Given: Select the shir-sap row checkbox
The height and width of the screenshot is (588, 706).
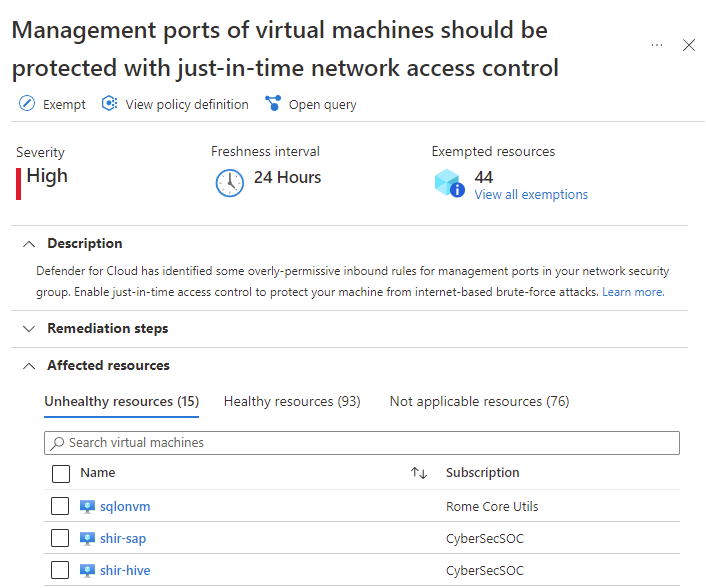Looking at the screenshot, I should [x=60, y=538].
